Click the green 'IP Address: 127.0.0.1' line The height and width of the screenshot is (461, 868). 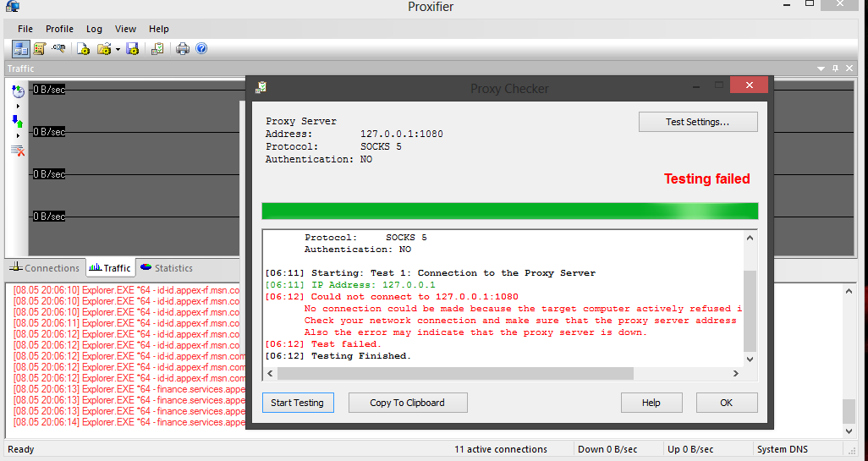coord(350,285)
